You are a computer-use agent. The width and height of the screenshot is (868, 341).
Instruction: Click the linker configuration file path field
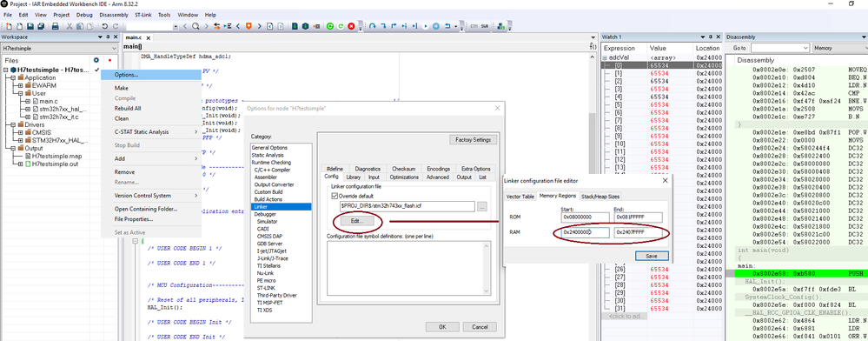pos(408,206)
